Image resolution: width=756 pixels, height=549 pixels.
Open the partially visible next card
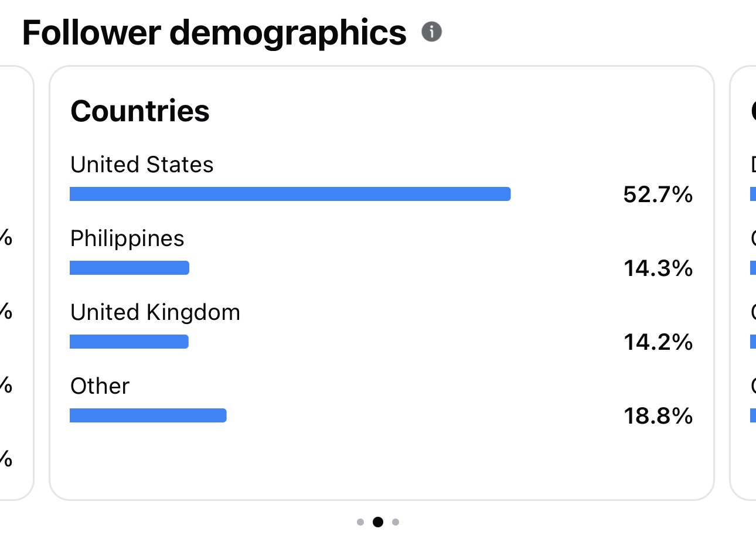point(743,283)
